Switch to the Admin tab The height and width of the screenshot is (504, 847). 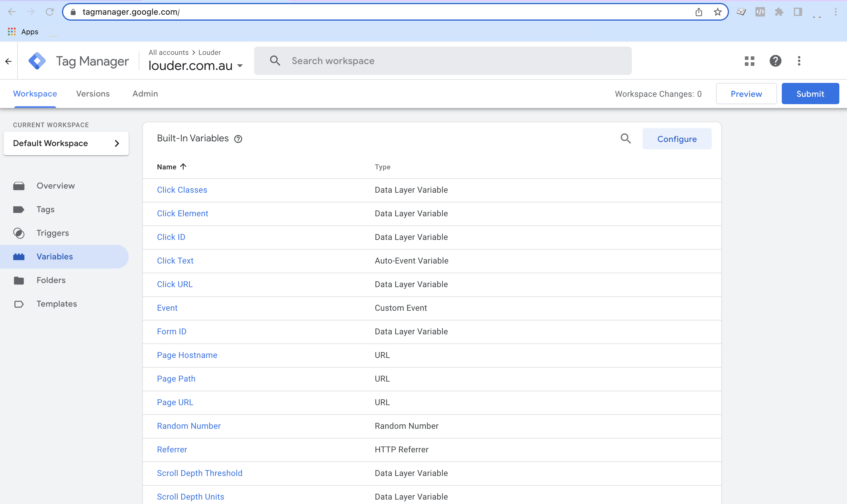pyautogui.click(x=145, y=94)
